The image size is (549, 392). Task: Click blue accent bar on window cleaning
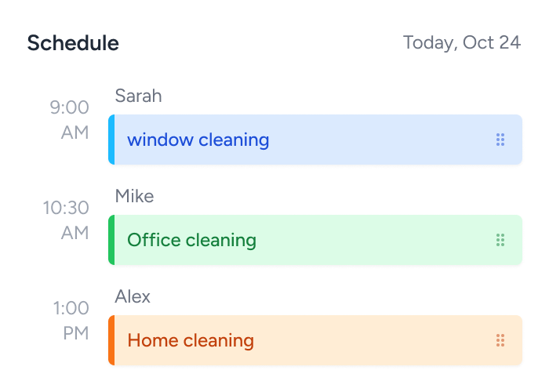(x=111, y=140)
